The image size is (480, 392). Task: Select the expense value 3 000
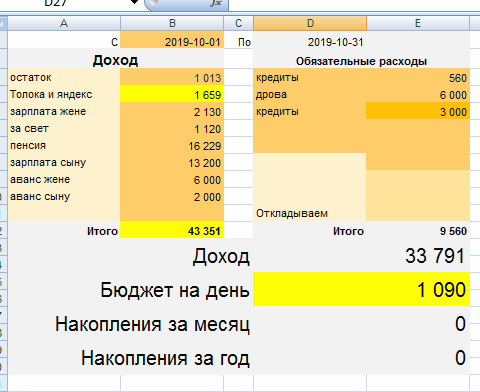coord(418,111)
